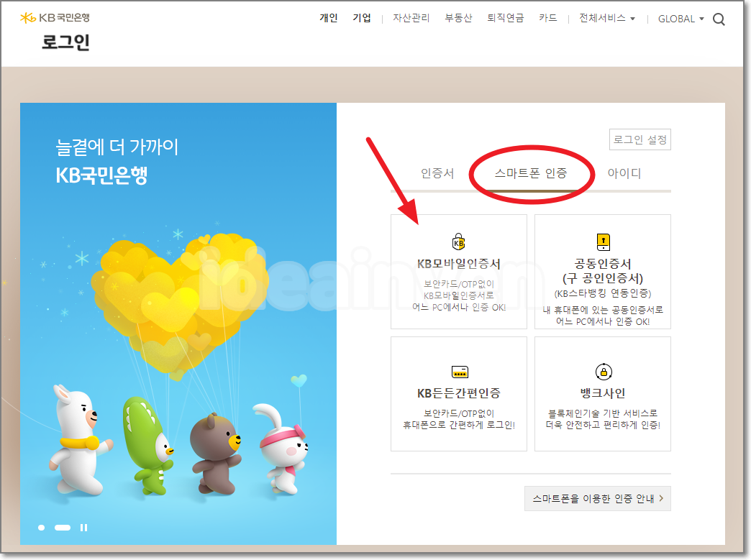Open the 개인 menu

coord(329,18)
